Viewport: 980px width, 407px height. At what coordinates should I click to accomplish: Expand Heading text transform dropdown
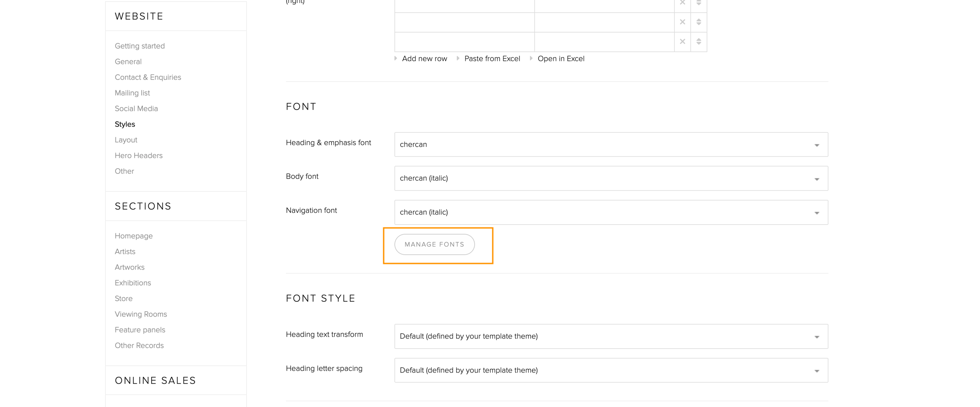coord(611,336)
